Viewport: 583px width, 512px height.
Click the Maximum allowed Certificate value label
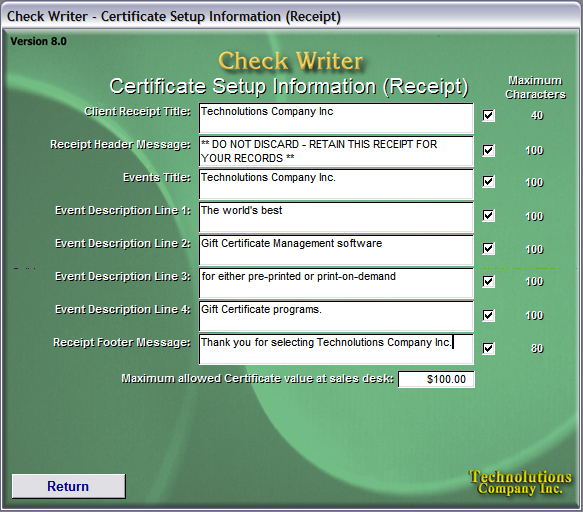[x=257, y=379]
